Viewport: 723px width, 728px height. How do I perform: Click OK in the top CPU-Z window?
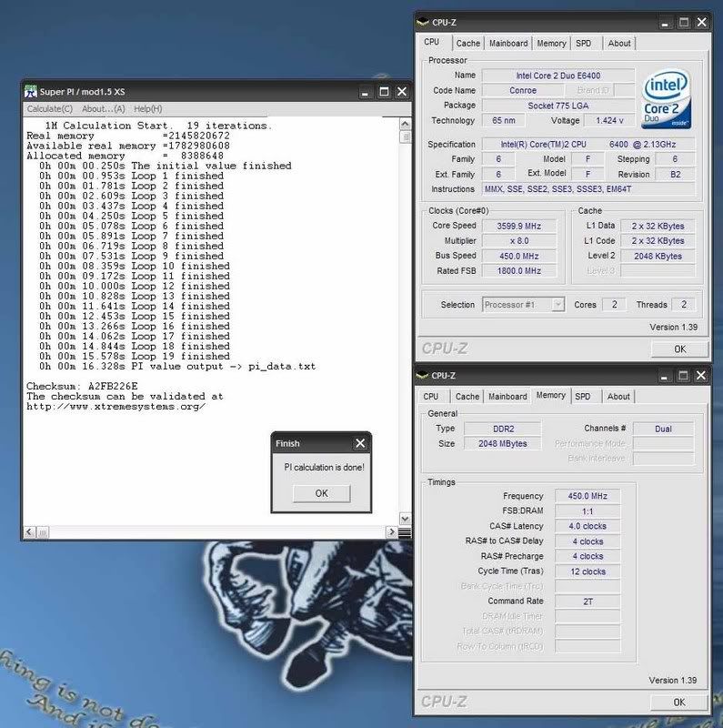[680, 349]
